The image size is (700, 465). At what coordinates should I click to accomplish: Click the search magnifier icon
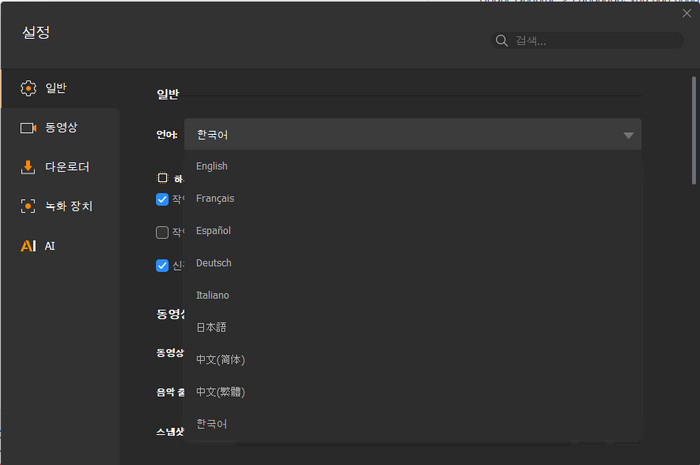[502, 41]
